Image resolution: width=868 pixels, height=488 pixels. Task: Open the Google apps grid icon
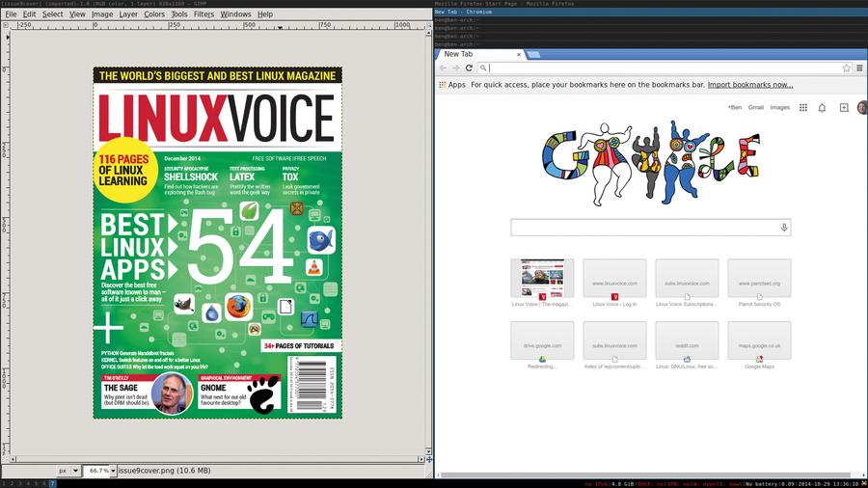pyautogui.click(x=803, y=107)
